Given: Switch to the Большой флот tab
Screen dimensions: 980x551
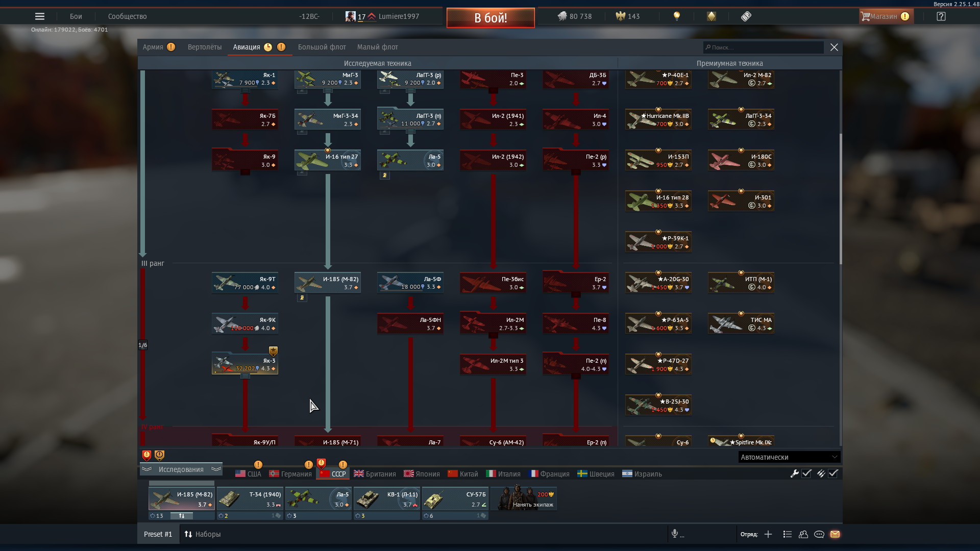Looking at the screenshot, I should (x=322, y=47).
